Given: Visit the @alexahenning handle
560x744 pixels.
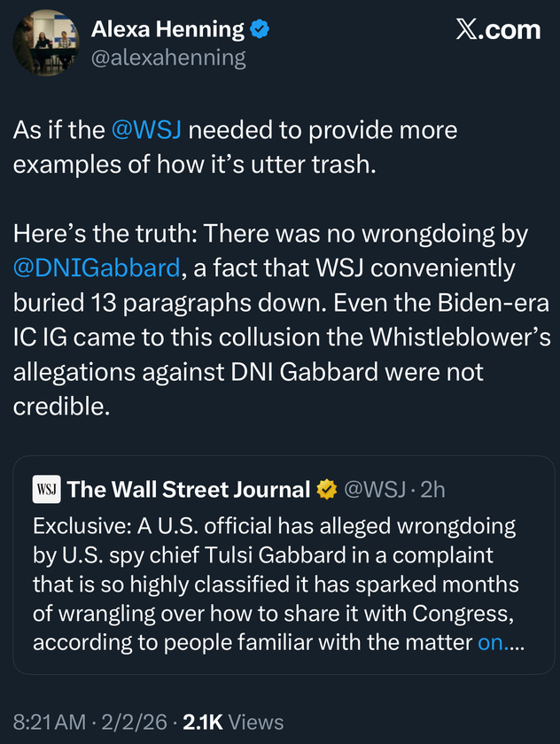Looking at the screenshot, I should (168, 58).
